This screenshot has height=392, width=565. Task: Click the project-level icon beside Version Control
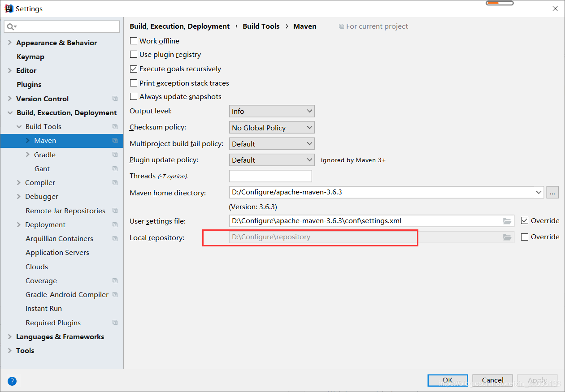115,99
